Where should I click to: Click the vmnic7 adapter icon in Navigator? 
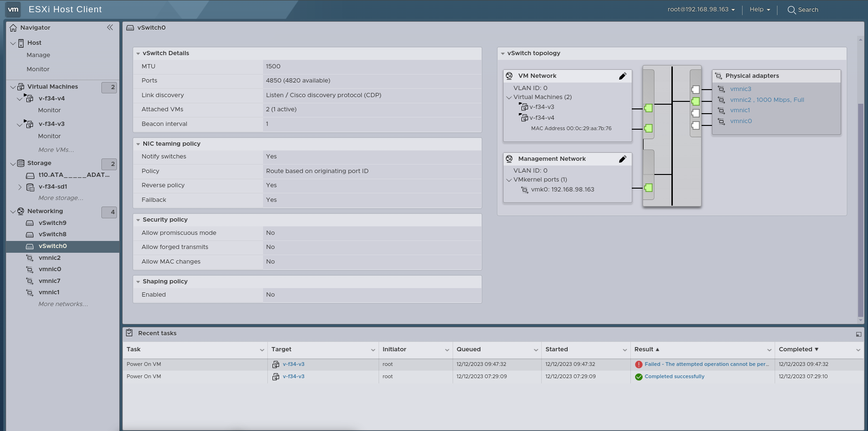pyautogui.click(x=30, y=281)
